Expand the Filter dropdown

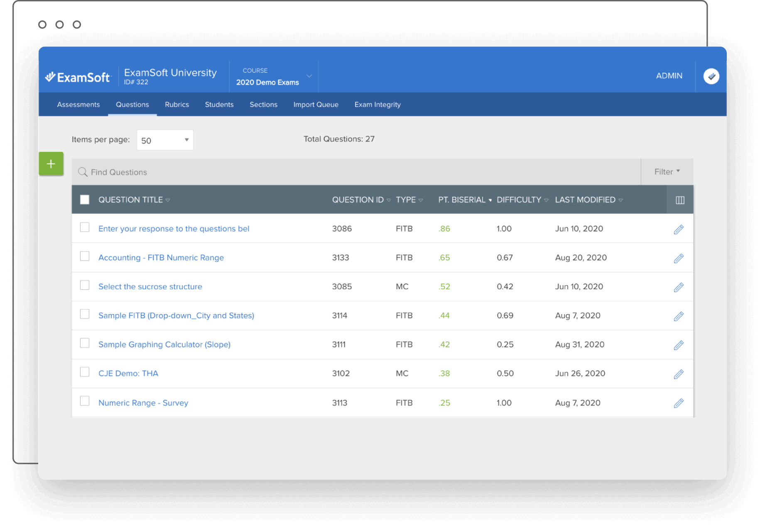(x=667, y=171)
